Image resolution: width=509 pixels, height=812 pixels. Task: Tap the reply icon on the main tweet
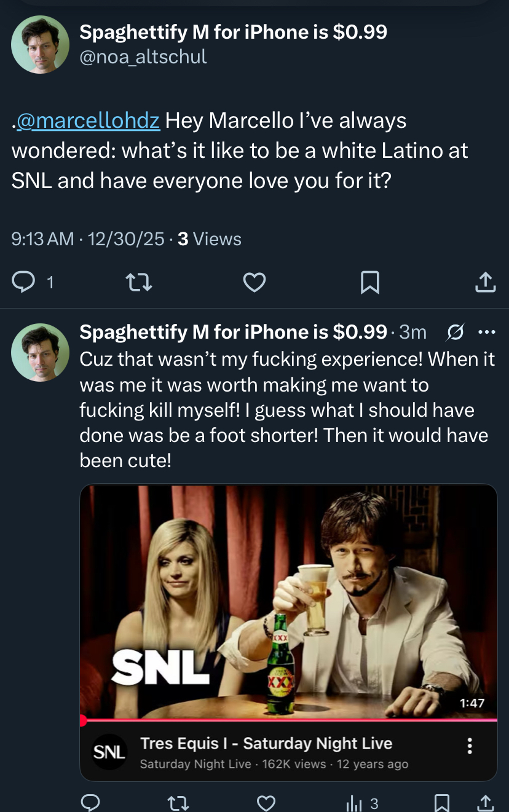(x=25, y=282)
